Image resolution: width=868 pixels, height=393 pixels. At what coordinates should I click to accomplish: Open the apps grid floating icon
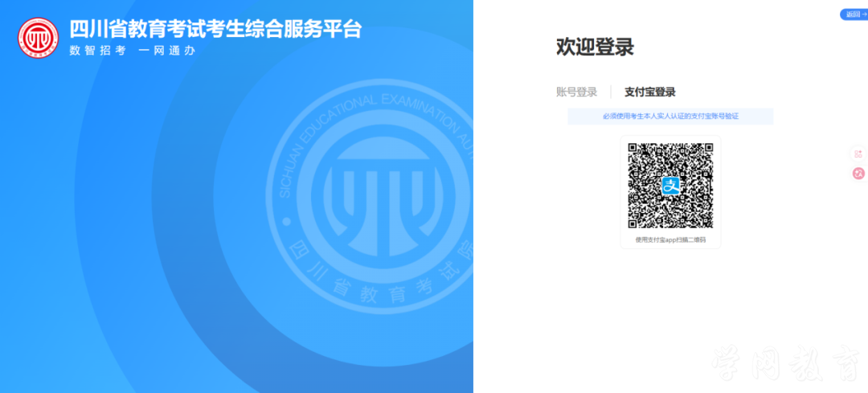click(858, 154)
